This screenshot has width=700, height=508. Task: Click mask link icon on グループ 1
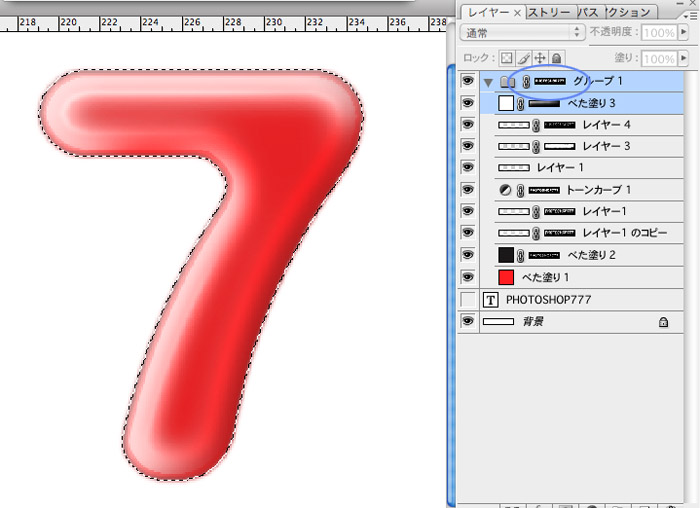524,81
